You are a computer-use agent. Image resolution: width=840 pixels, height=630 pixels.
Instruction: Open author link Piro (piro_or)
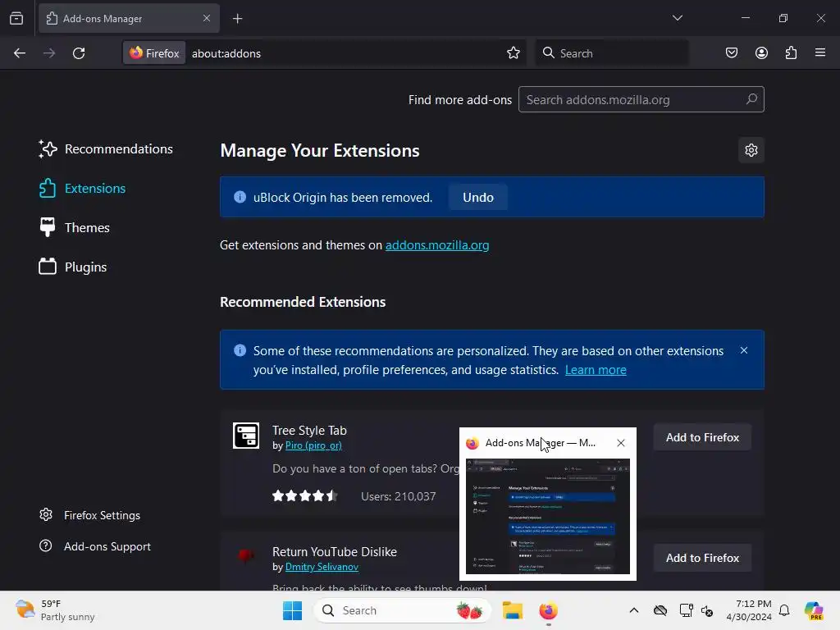(313, 445)
